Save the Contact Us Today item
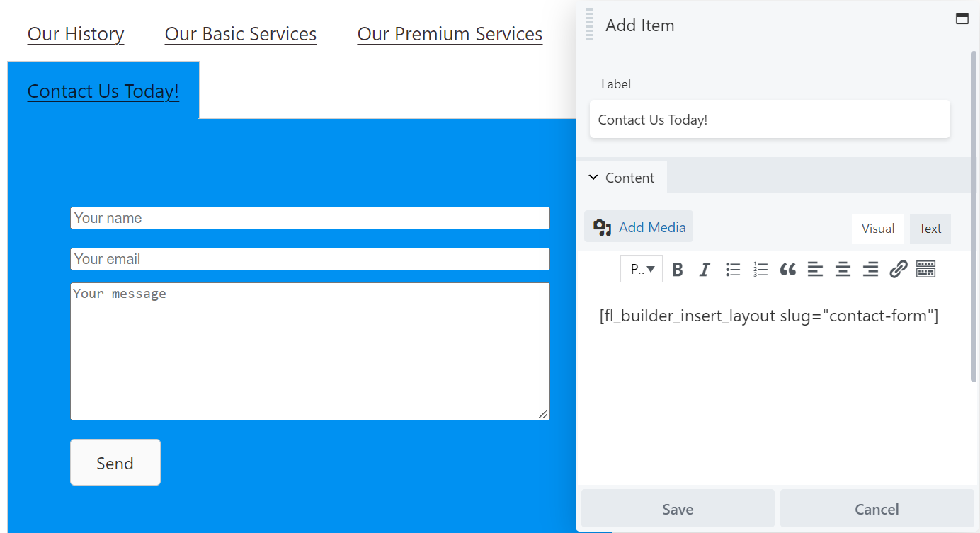Viewport: 980px width, 533px height. tap(677, 508)
